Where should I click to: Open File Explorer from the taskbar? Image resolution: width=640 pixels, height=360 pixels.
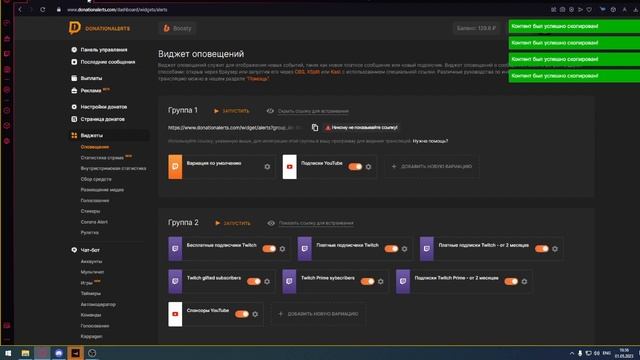point(25,353)
